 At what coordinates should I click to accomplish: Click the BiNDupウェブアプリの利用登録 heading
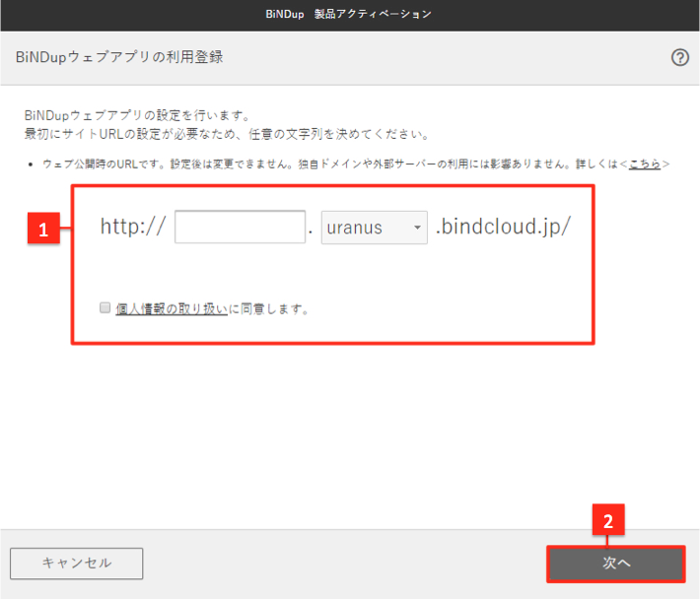[x=119, y=57]
